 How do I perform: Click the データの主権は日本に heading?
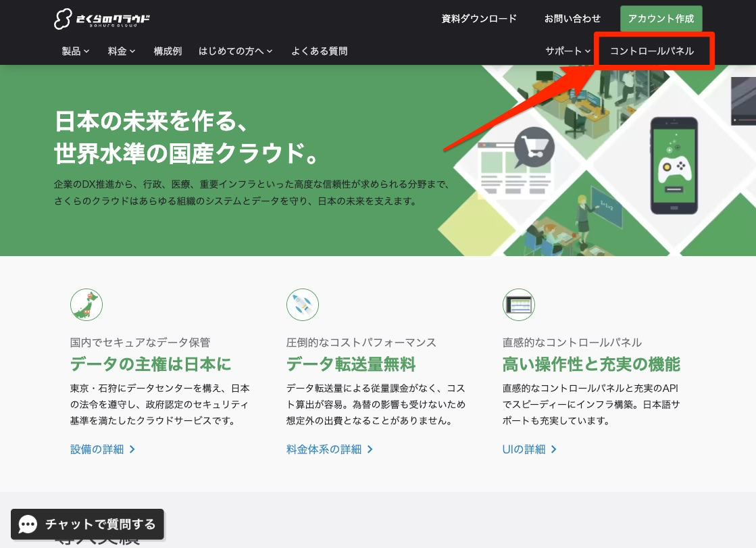pyautogui.click(x=151, y=364)
